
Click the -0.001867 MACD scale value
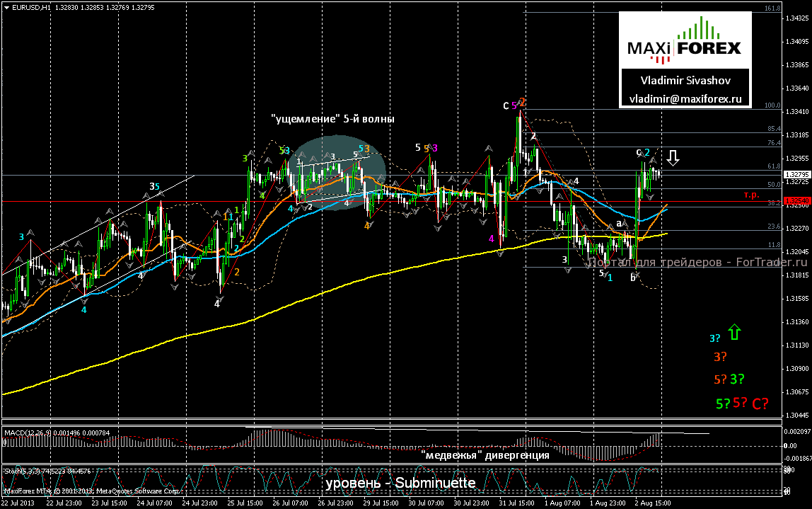click(x=797, y=459)
